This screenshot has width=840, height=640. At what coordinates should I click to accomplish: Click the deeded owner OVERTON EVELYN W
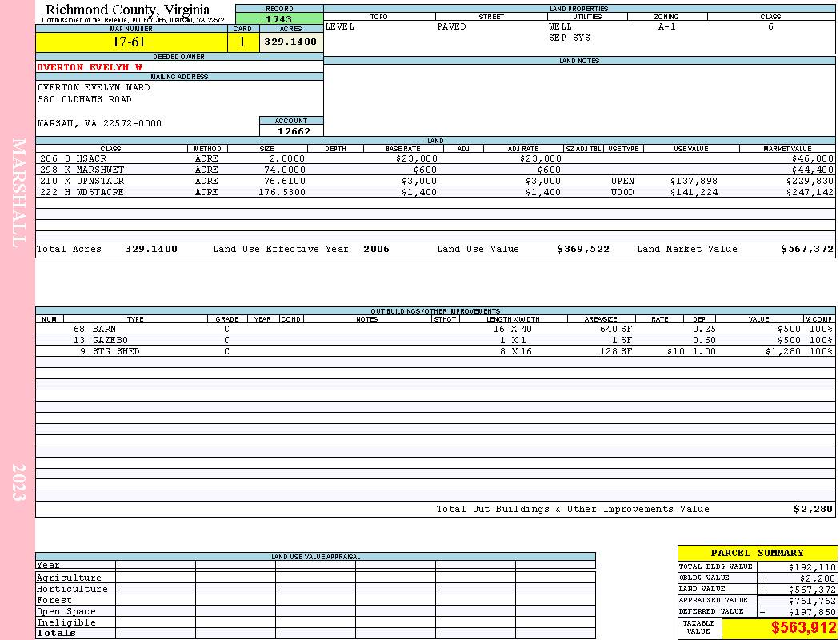coord(90,67)
